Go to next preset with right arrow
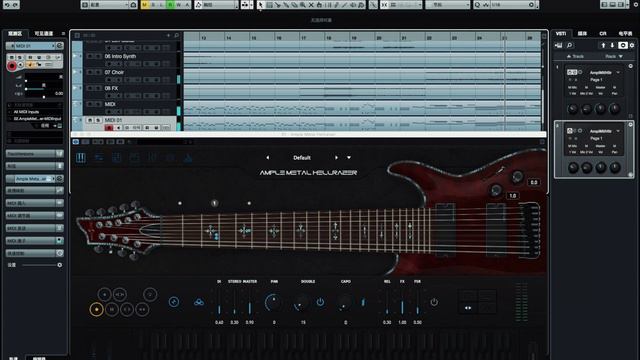This screenshot has height=360, width=640. point(336,158)
